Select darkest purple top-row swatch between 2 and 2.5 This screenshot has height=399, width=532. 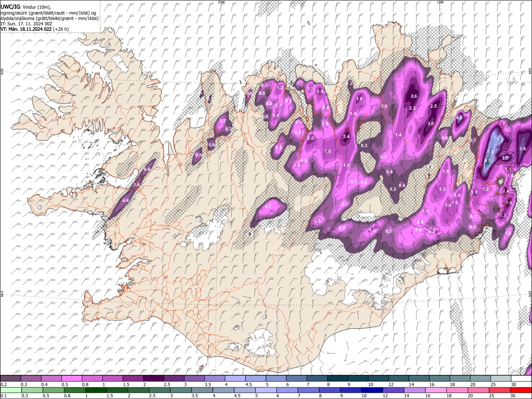pyautogui.click(x=153, y=379)
